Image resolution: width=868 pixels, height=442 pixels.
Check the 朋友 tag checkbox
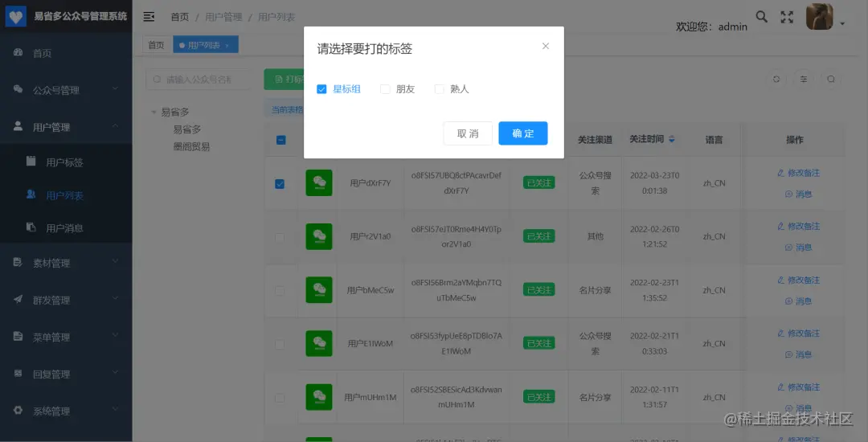click(385, 89)
